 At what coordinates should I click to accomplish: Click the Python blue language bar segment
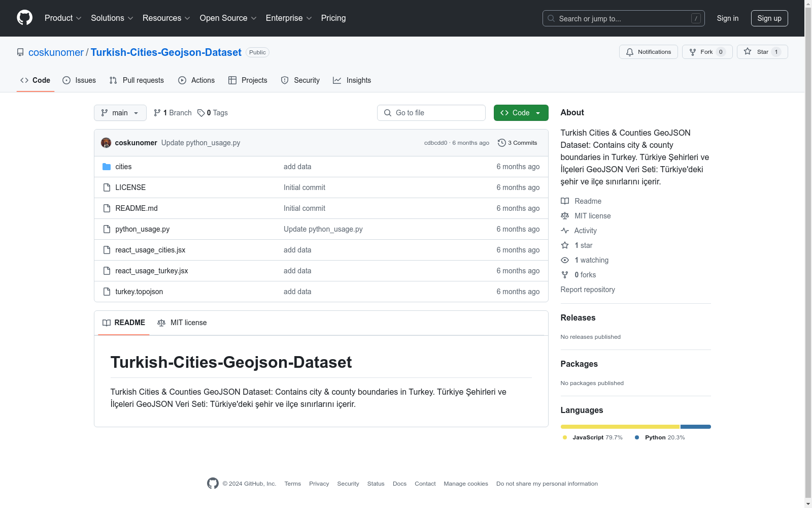(696, 427)
